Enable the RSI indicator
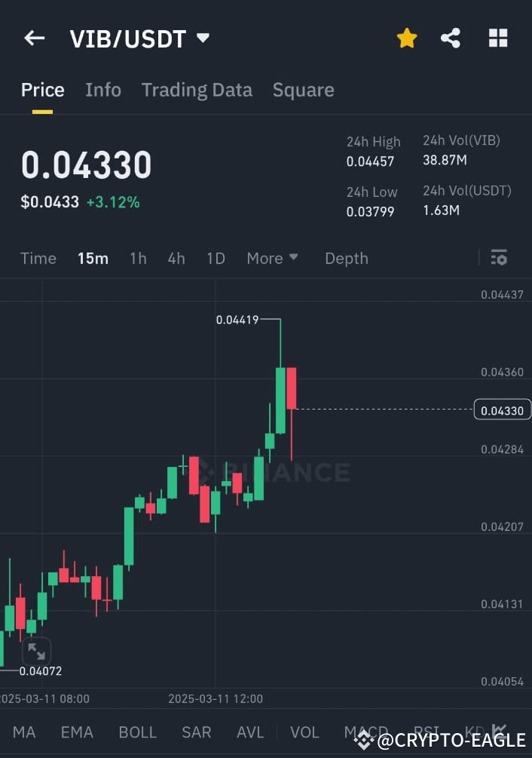 427,732
